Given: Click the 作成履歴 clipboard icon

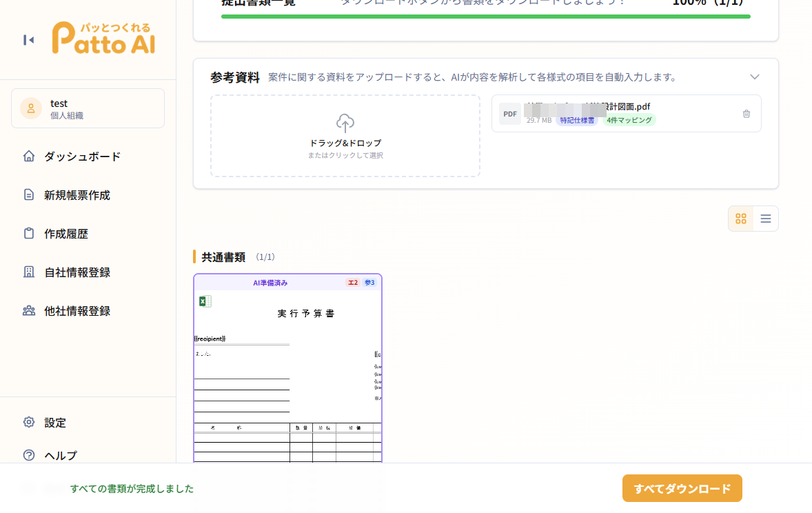Looking at the screenshot, I should point(29,233).
